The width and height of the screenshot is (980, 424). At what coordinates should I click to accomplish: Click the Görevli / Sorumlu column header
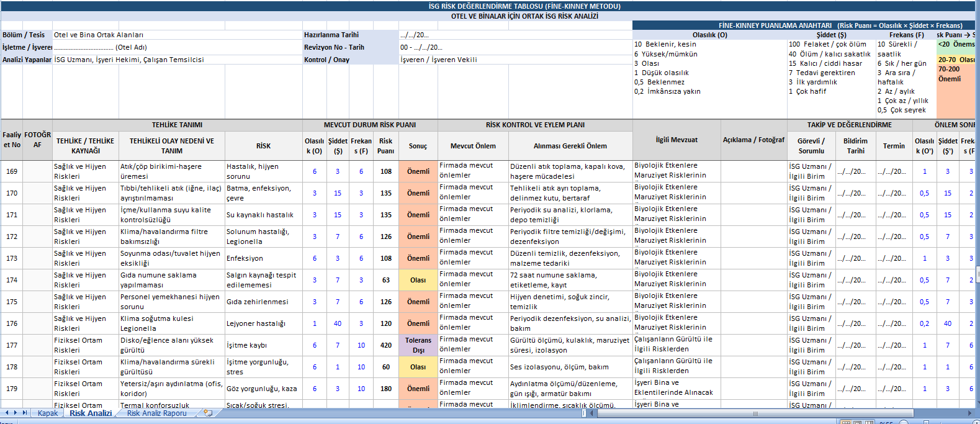tap(811, 146)
